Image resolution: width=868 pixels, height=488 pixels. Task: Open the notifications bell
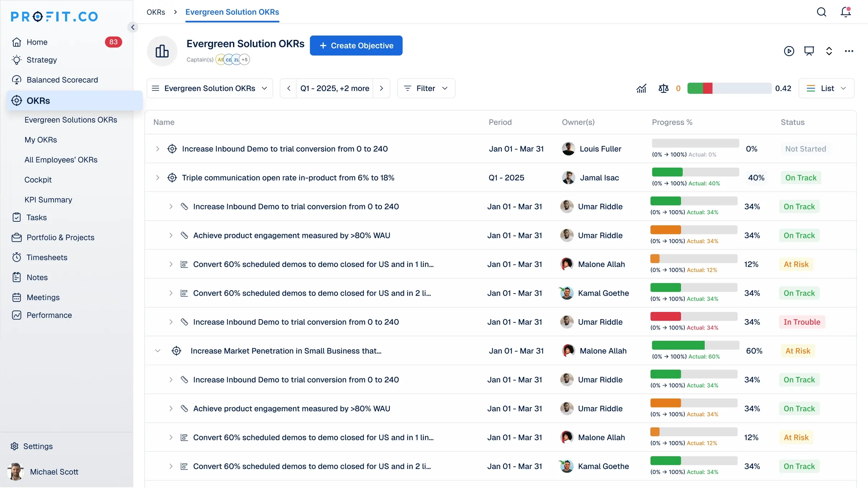click(845, 12)
